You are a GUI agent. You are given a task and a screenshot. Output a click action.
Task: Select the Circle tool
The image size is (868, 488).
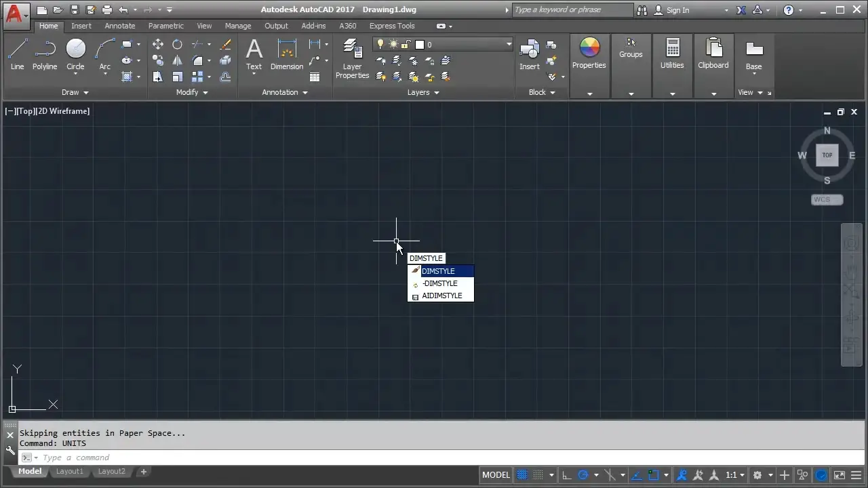(75, 54)
